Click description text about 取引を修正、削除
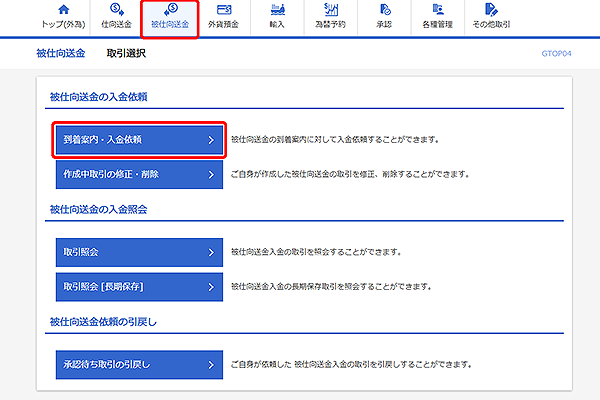 tap(350, 175)
